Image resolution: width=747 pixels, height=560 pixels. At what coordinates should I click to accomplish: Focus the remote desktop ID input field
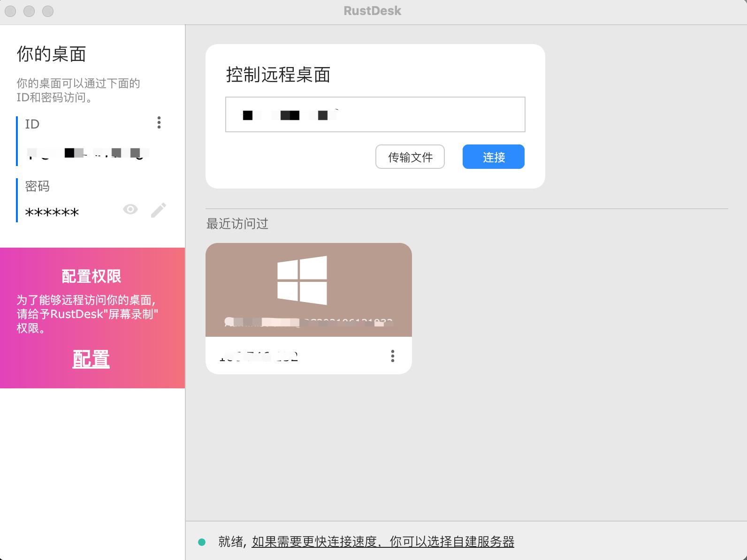[375, 114]
